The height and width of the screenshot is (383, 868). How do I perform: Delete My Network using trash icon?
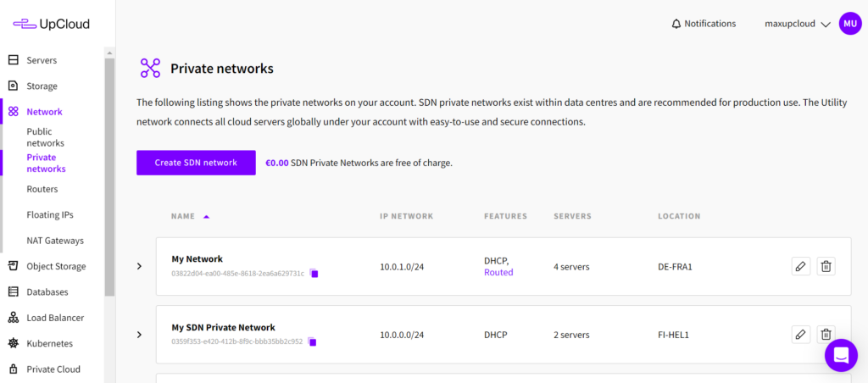tap(826, 267)
